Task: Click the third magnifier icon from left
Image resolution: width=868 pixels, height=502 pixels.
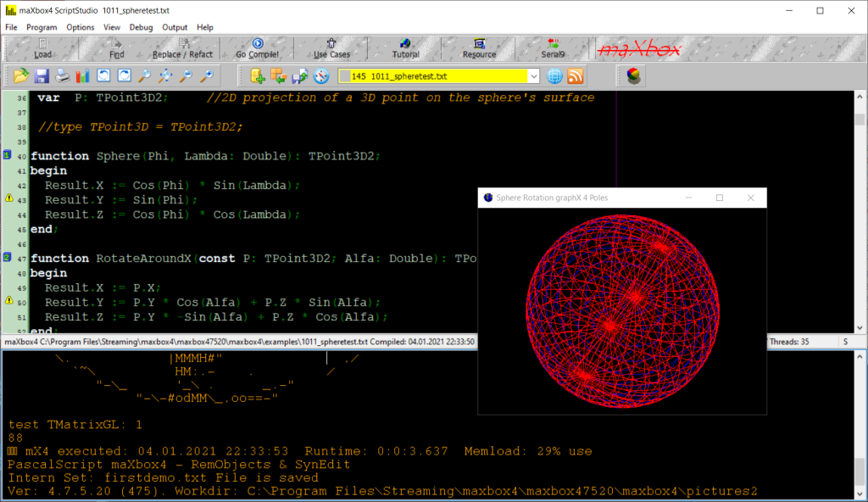Action: pos(186,76)
